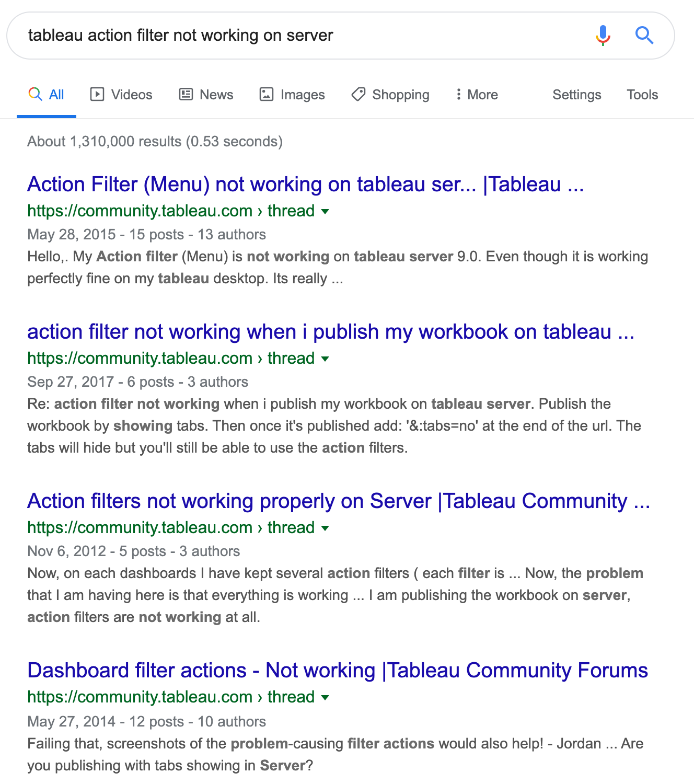Click the Shopping tag icon
This screenshot has width=694, height=784.
[358, 94]
